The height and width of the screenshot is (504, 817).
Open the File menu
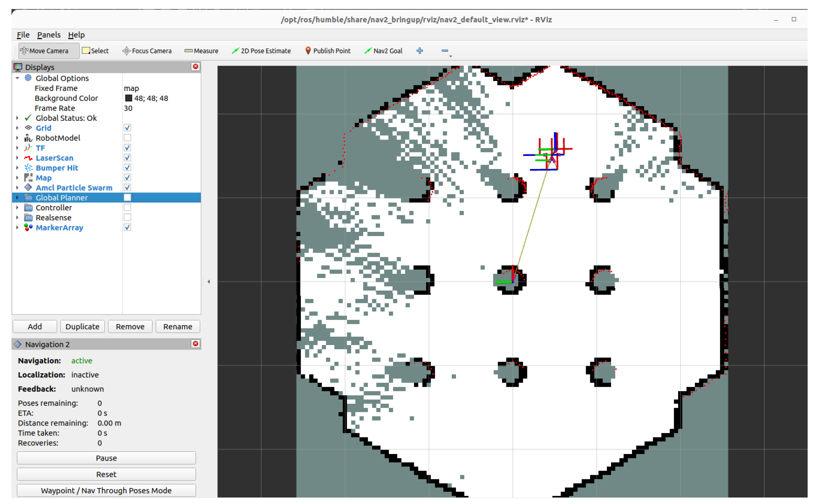click(x=23, y=35)
